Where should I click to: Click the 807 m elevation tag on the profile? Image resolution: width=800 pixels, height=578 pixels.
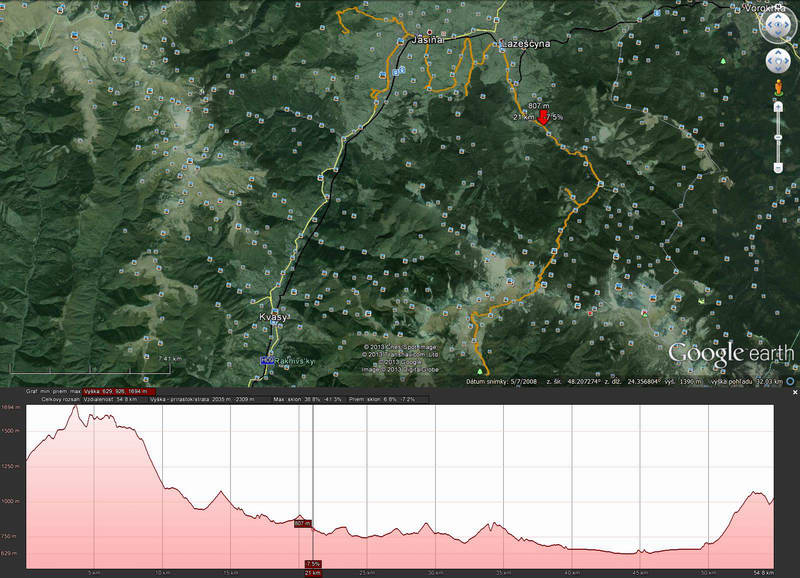pyautogui.click(x=303, y=523)
